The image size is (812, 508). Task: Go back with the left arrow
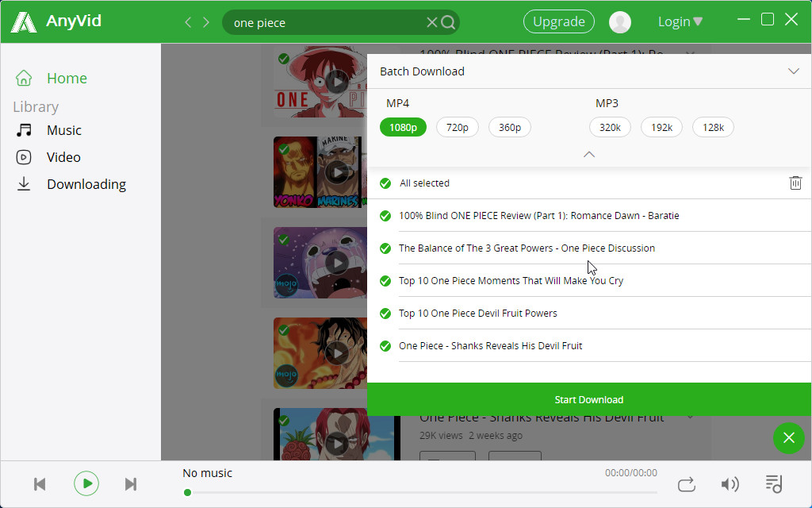(x=188, y=22)
